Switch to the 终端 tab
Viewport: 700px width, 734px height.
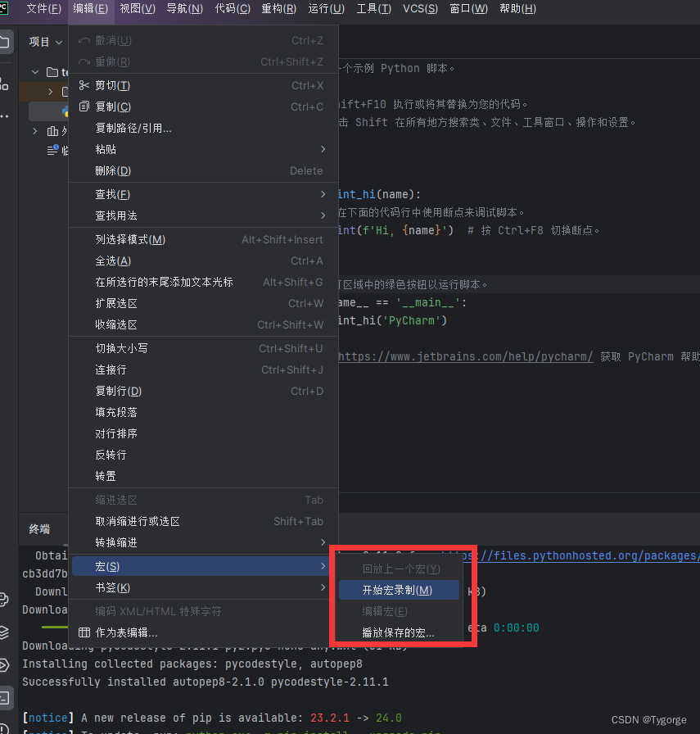pyautogui.click(x=39, y=528)
